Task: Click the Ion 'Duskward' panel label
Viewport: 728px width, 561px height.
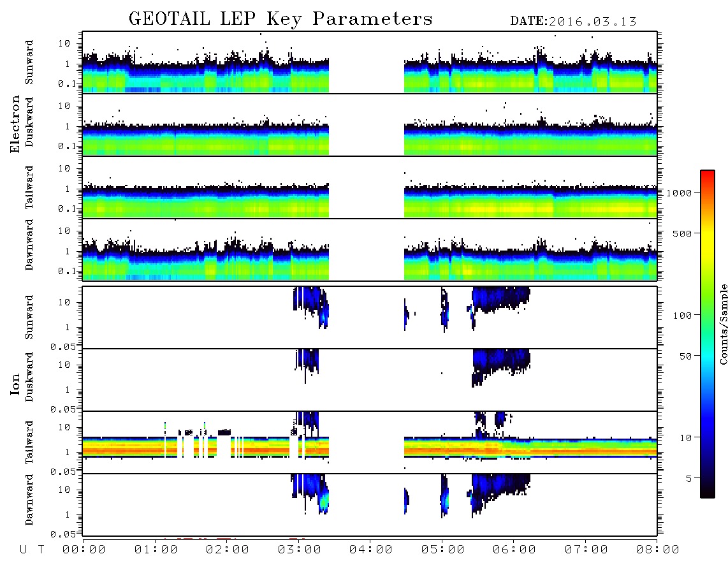Action: tap(29, 377)
